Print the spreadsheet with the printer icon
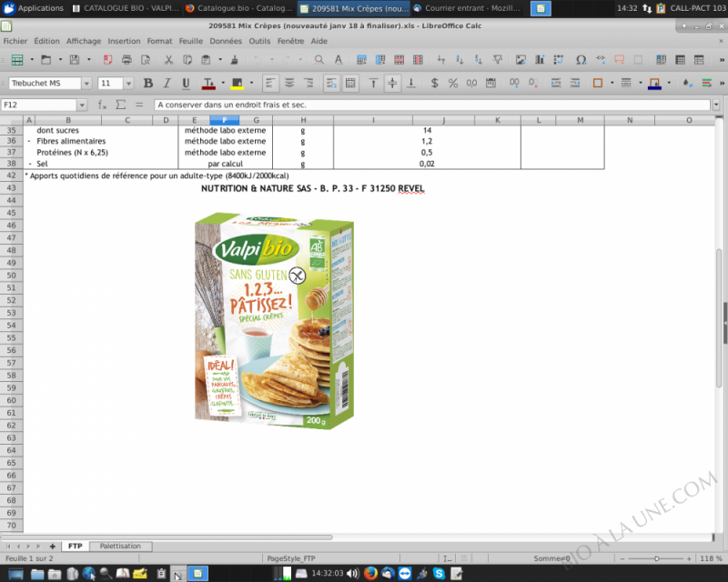 pyautogui.click(x=126, y=59)
